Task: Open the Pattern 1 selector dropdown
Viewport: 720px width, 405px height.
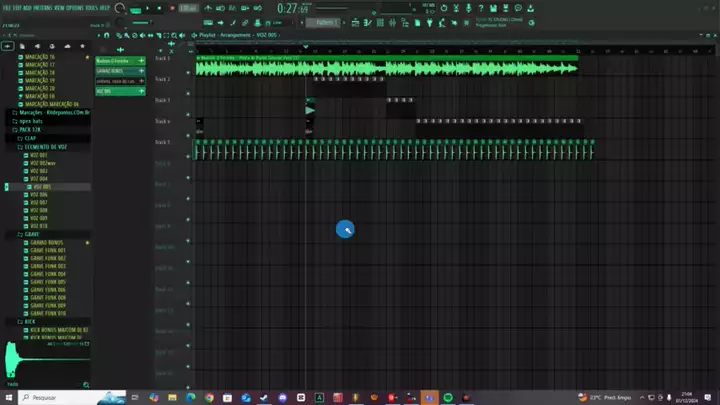Action: (323, 22)
